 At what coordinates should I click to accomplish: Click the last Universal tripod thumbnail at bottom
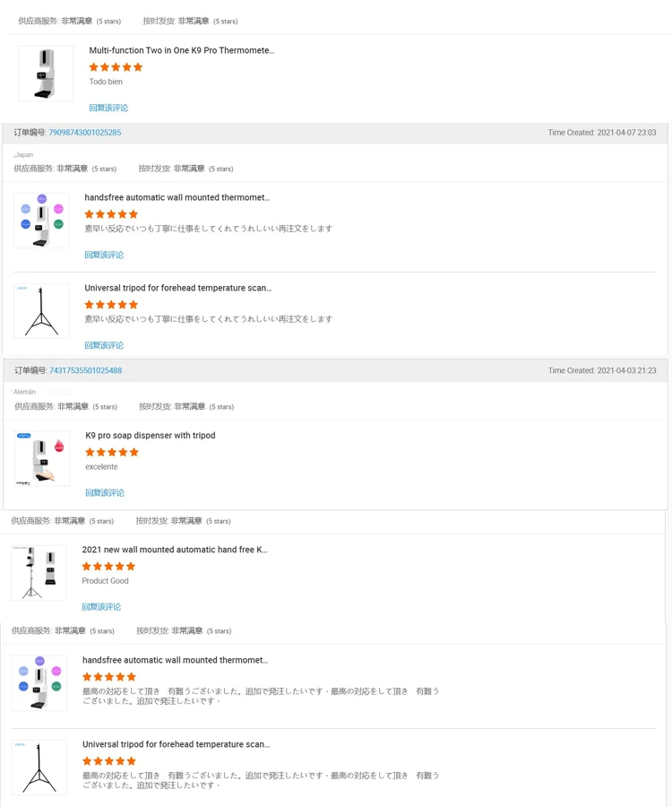[x=39, y=767]
